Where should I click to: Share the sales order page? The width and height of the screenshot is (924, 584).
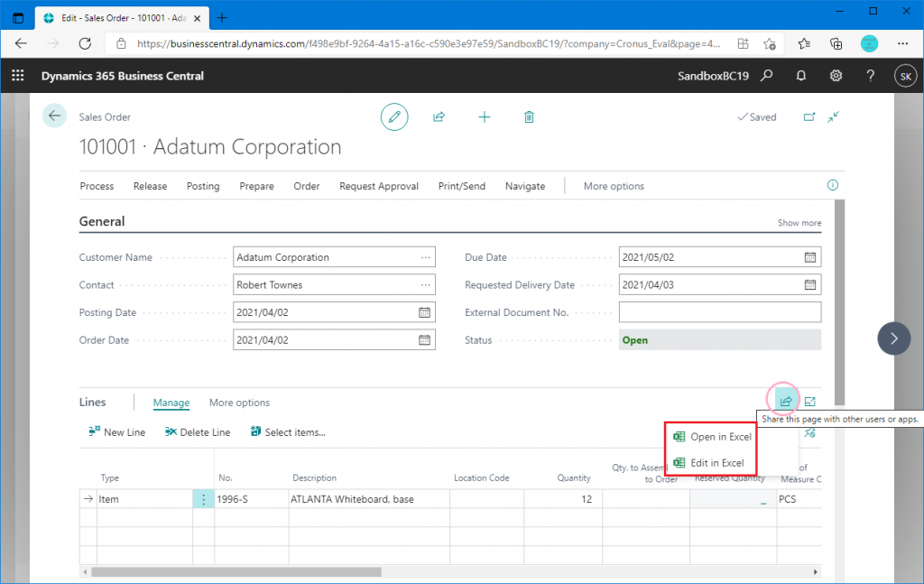click(x=439, y=116)
